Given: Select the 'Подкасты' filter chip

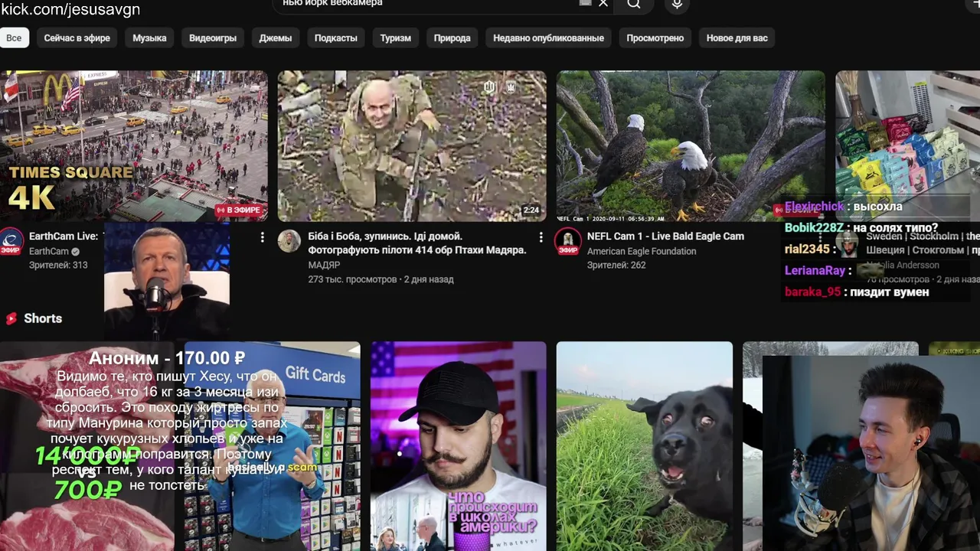Looking at the screenshot, I should (x=335, y=38).
